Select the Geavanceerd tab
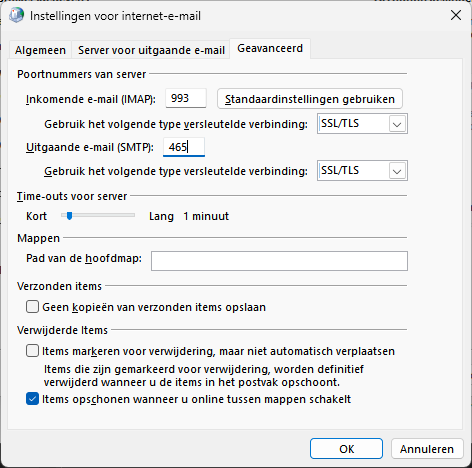 coord(270,48)
